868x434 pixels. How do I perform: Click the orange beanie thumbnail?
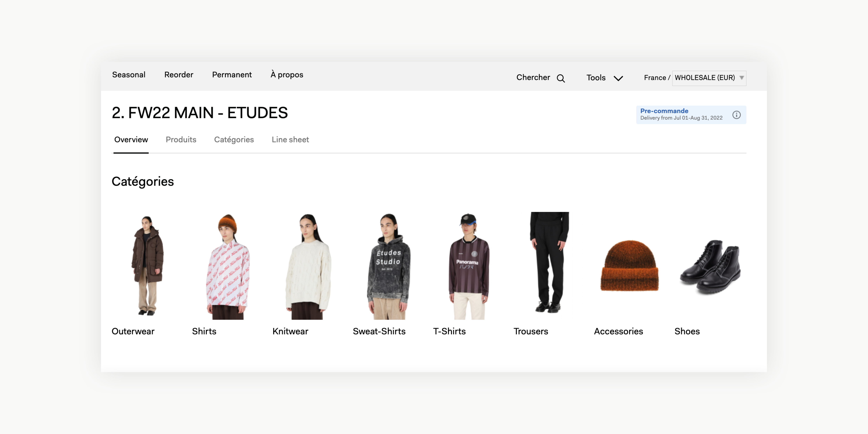tap(629, 266)
